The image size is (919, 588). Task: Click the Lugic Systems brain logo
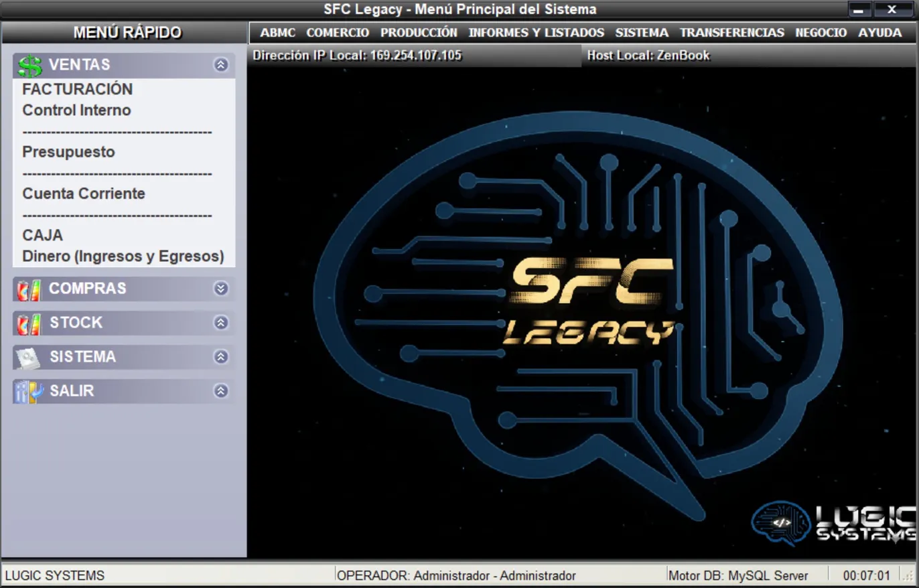pos(780,523)
